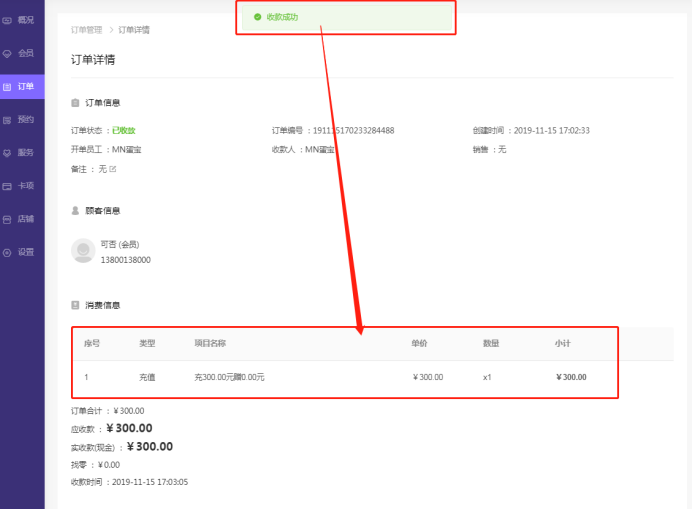Click the 实收款(现金) ¥300.00 amount
The image size is (692, 509).
(150, 447)
